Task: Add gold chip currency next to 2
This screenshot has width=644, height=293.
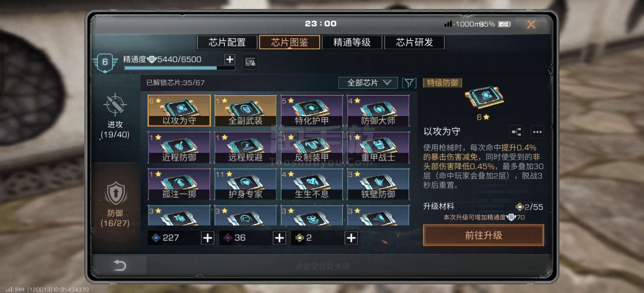Action: [x=351, y=238]
